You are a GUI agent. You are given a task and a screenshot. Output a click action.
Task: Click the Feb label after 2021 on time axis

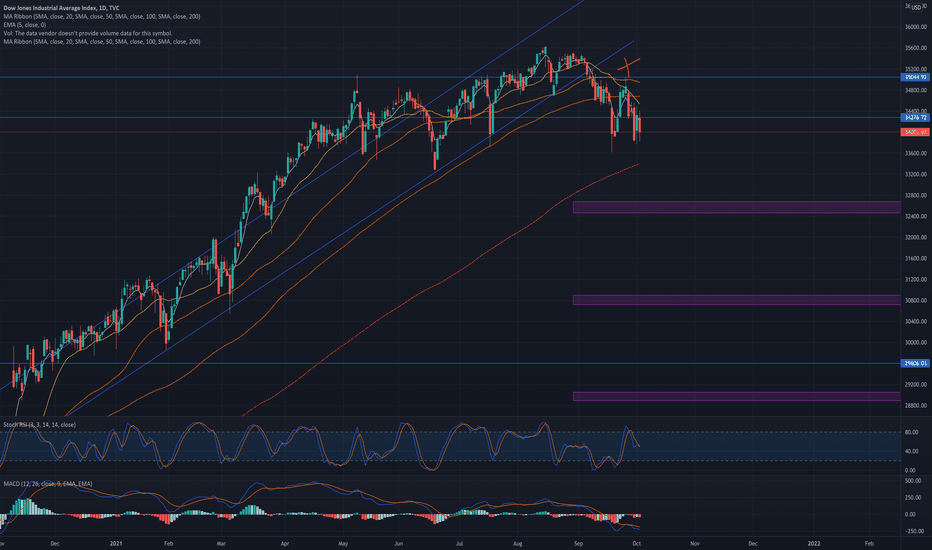pos(168,543)
